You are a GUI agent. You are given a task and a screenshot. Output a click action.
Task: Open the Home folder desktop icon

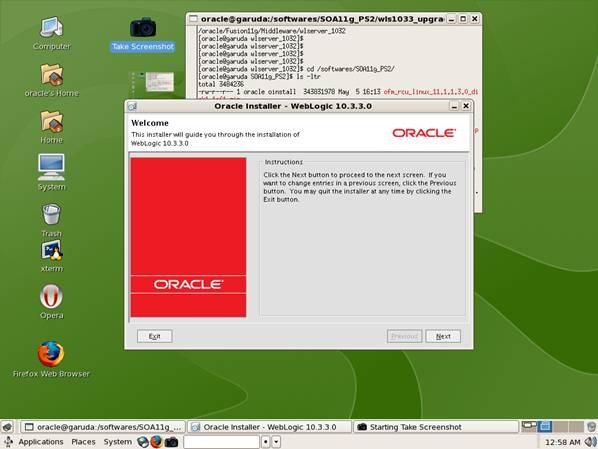pos(51,127)
